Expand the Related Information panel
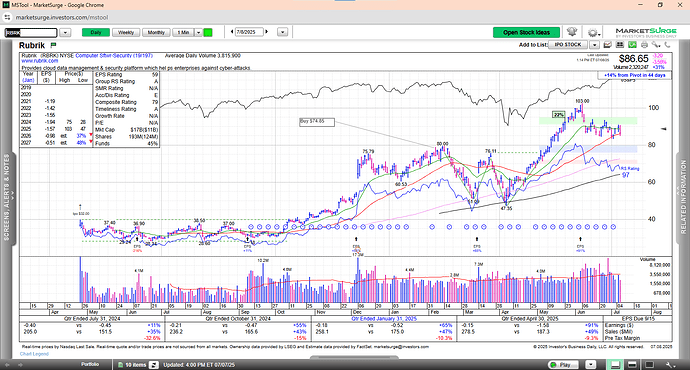The height and width of the screenshot is (370, 690). point(683,198)
